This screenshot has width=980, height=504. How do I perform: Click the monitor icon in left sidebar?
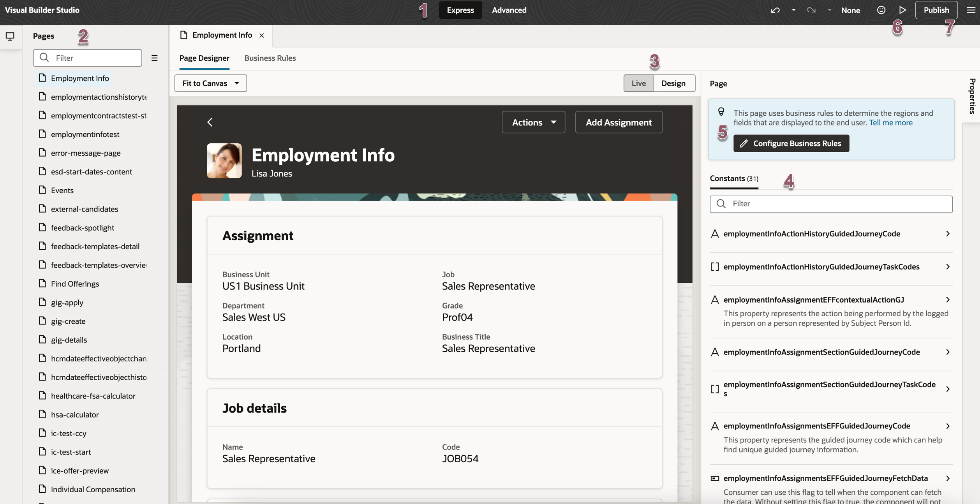[10, 36]
